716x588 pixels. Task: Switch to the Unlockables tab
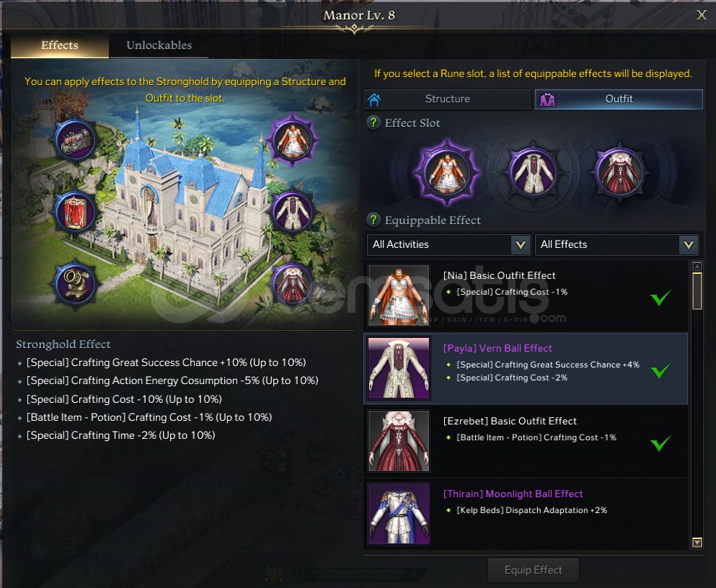click(x=159, y=45)
